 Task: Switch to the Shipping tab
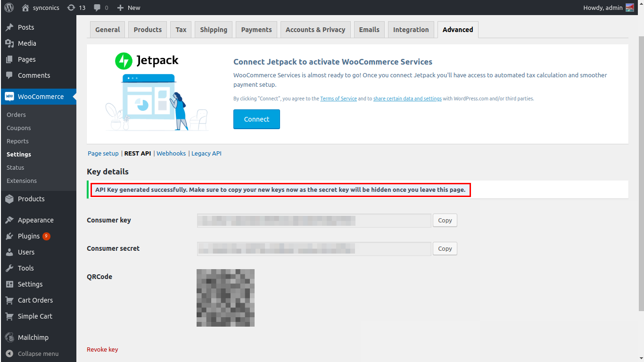[214, 30]
